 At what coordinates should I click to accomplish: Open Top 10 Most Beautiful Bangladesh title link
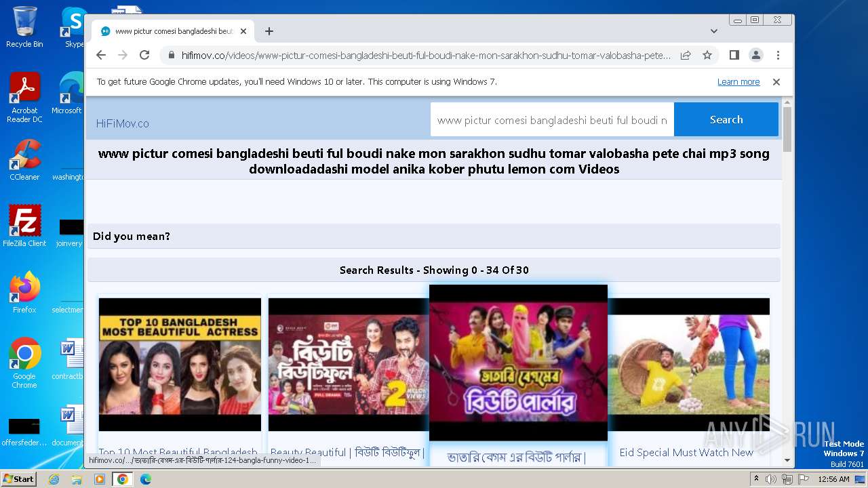pos(178,452)
